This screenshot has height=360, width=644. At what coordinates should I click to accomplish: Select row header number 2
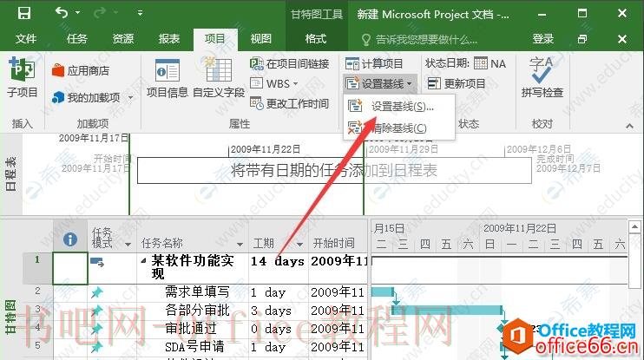[38, 291]
